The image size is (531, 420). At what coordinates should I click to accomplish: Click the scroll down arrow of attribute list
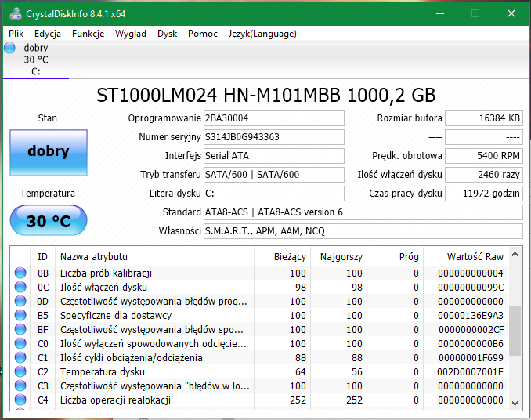coord(515,404)
